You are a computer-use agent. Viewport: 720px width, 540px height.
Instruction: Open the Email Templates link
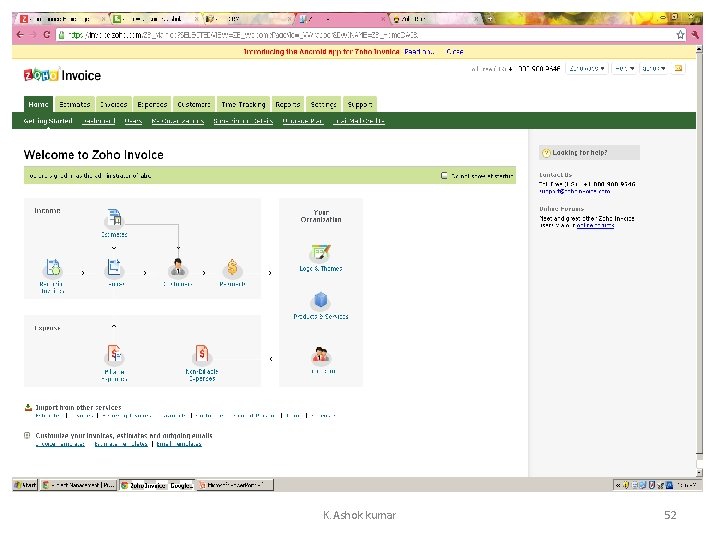(179, 444)
